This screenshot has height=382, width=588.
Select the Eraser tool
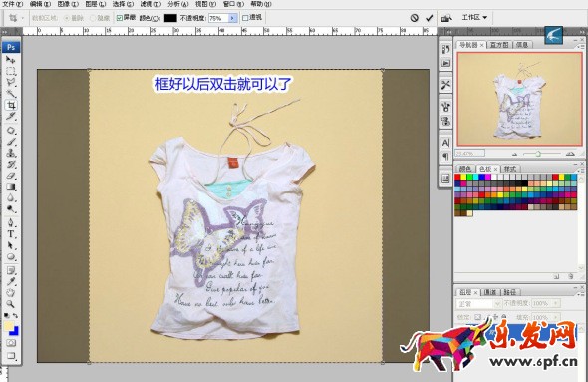point(11,176)
